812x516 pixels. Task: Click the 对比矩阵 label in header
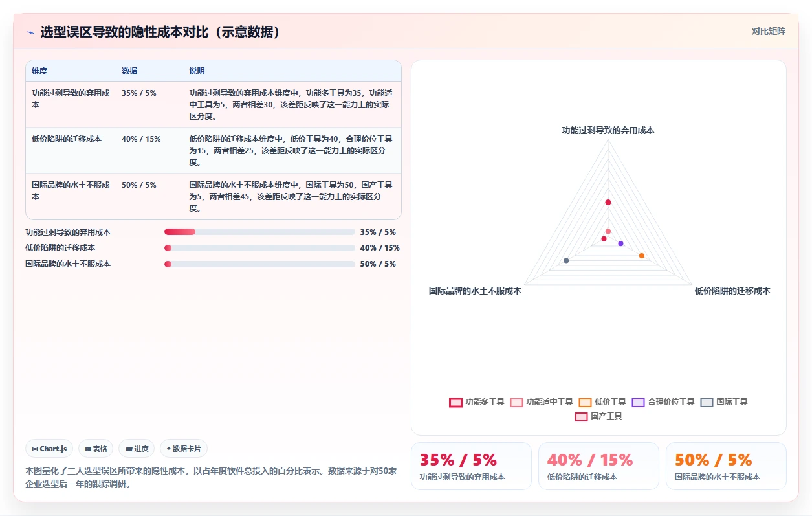point(769,31)
